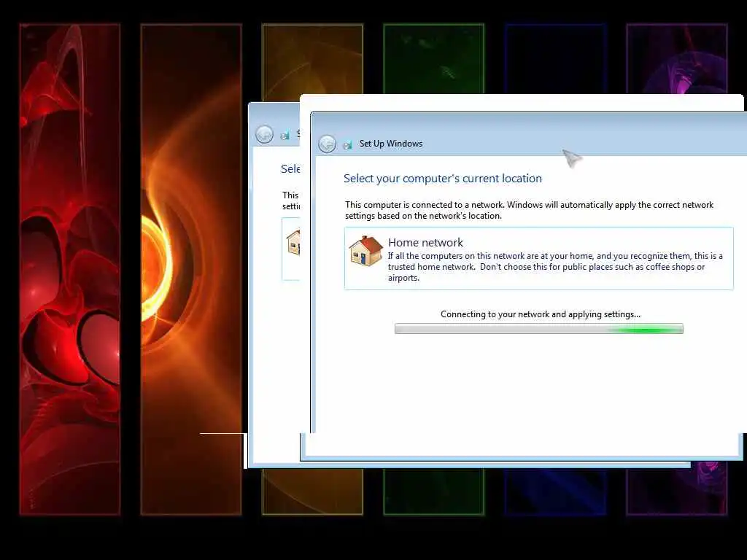Click the rear window's small title icon
Screen dimensions: 747x560
tap(285, 135)
